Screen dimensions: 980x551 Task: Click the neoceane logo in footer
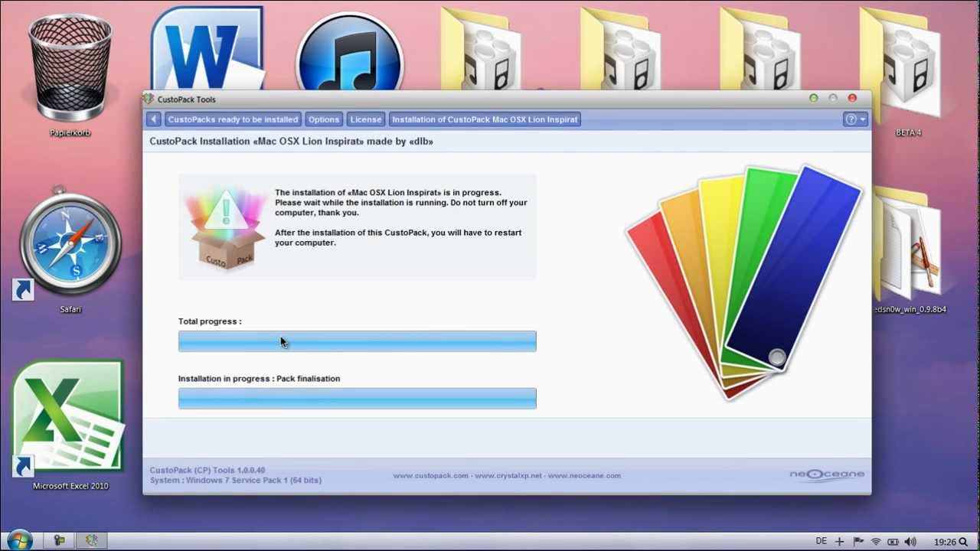[827, 475]
